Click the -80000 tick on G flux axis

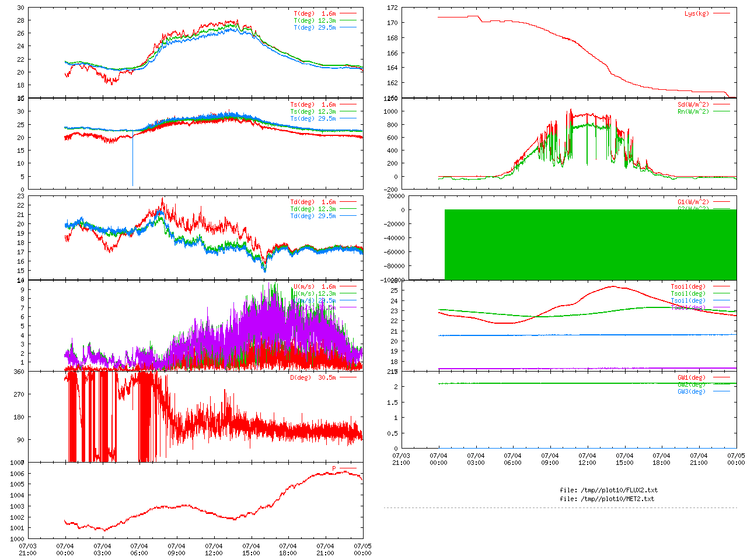(394, 267)
